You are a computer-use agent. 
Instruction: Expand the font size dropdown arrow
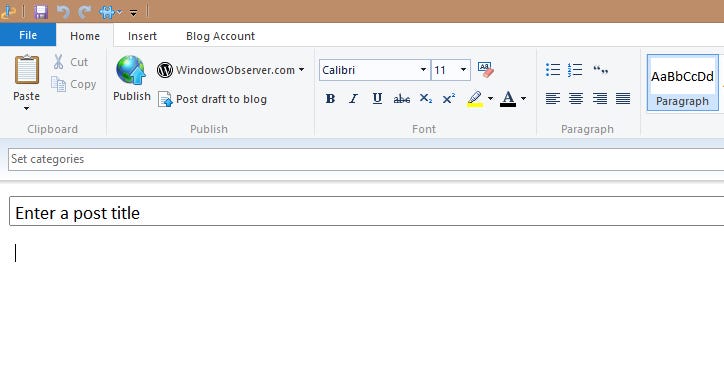point(463,70)
